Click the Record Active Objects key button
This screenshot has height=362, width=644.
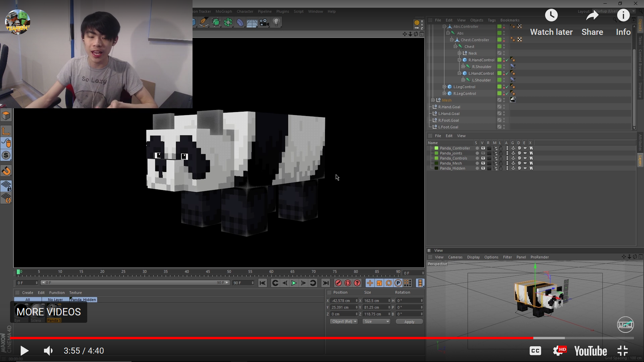click(x=338, y=283)
